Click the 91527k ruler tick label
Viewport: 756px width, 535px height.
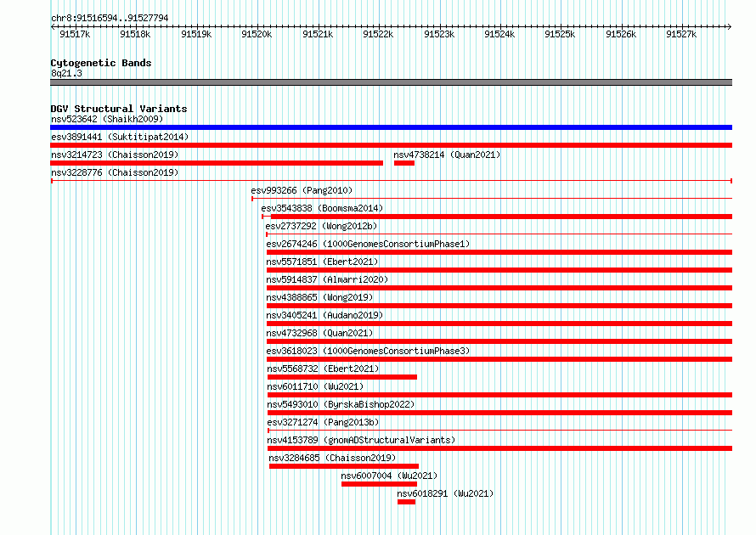(x=681, y=34)
